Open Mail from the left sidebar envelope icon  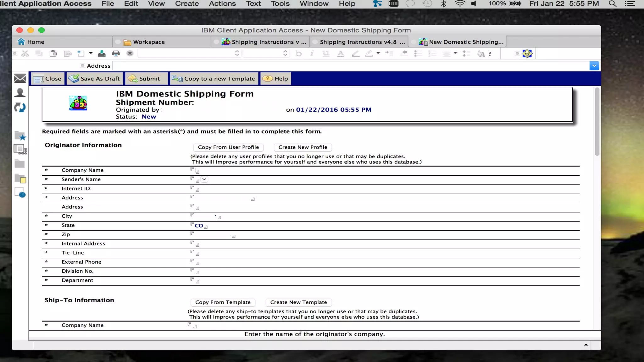[x=20, y=78]
